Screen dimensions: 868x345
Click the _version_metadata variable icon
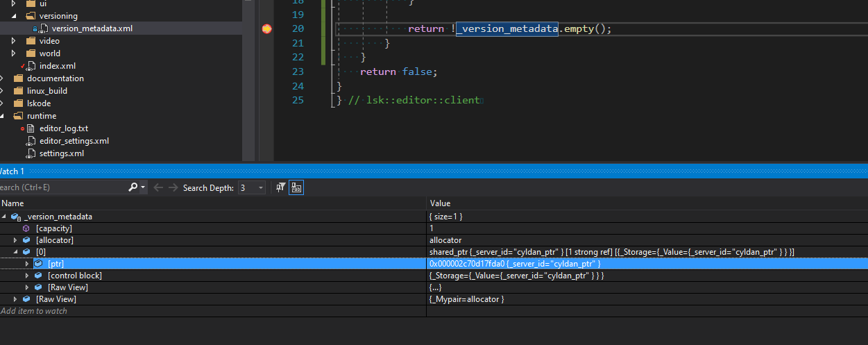coord(15,217)
